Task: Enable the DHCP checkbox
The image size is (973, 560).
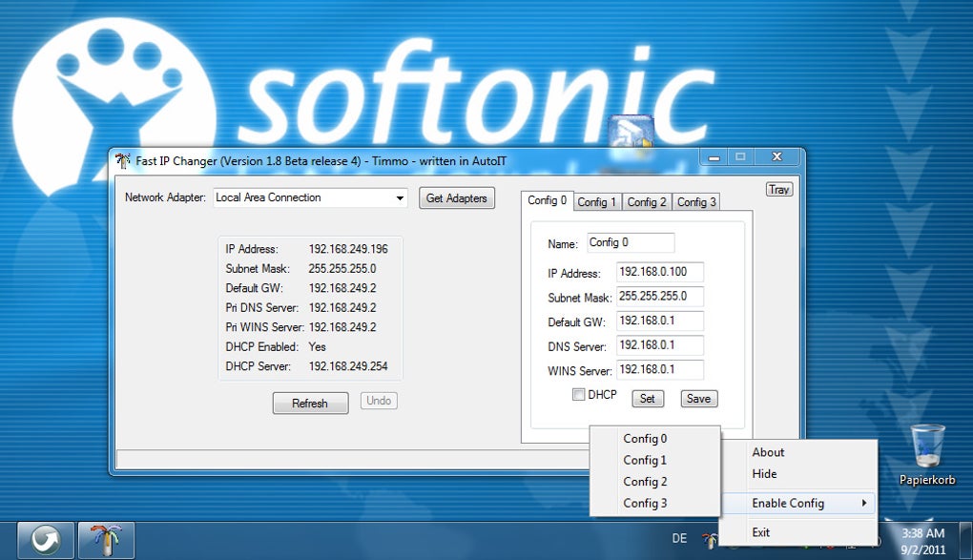Action: pos(578,394)
